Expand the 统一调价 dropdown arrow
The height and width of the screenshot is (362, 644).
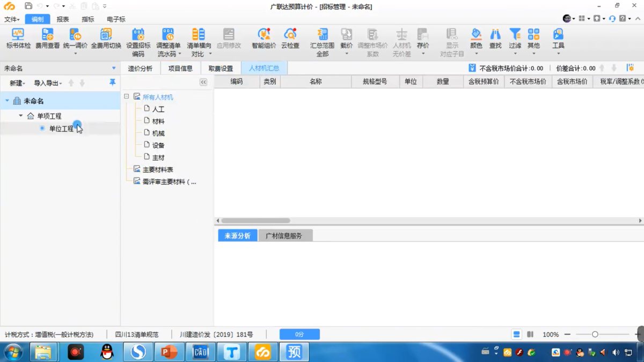(x=75, y=54)
